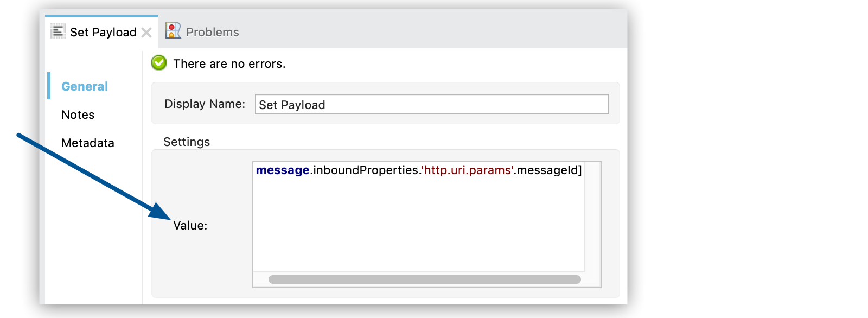Click empty area of Value editor
Image resolution: width=868 pixels, height=318 pixels.
[x=418, y=228]
